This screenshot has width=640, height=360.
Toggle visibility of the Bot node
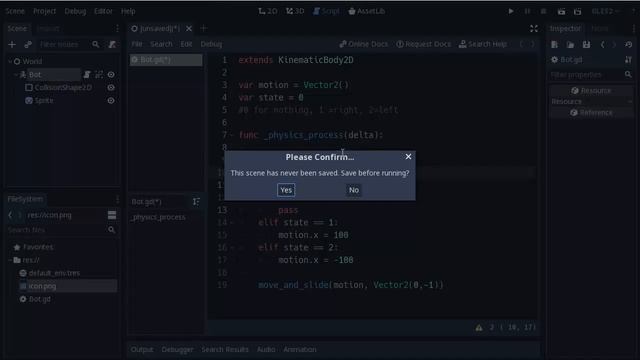click(111, 74)
